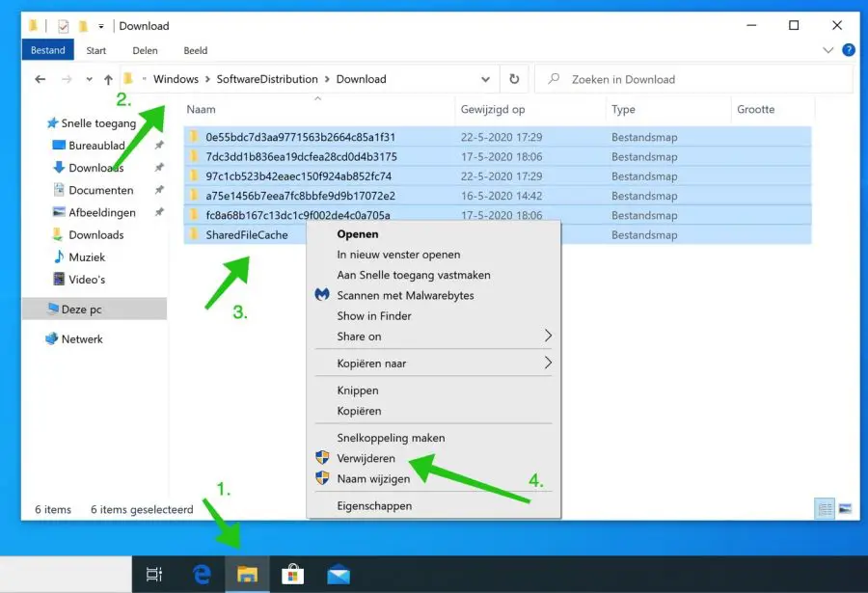Sort by the Gewijzigd op column
Image resolution: width=868 pixels, height=593 pixels.
tap(493, 109)
